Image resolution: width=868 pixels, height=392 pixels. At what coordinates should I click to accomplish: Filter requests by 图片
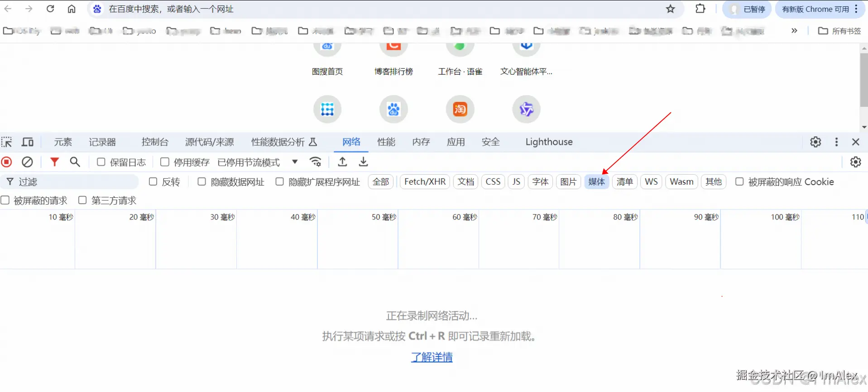[x=568, y=182]
